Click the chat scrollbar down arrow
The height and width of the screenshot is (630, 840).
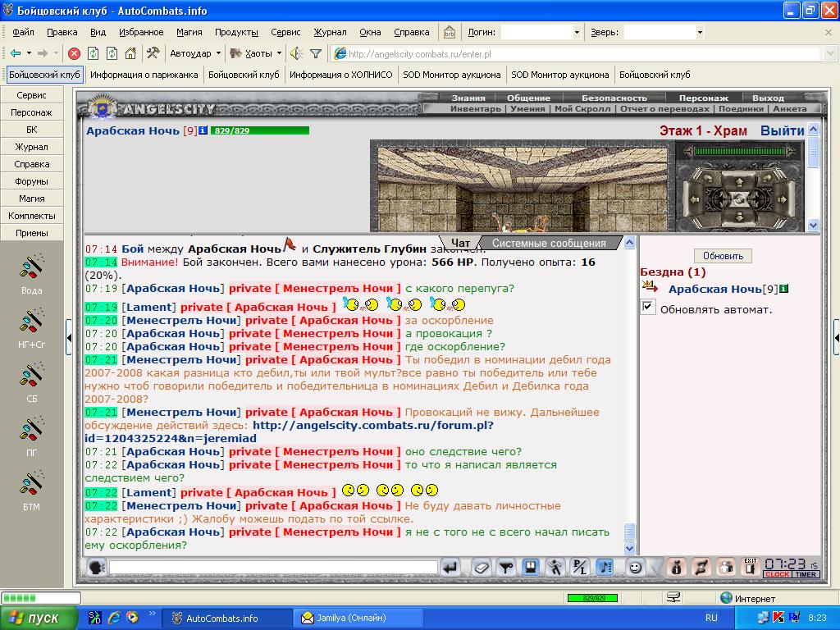coord(629,548)
